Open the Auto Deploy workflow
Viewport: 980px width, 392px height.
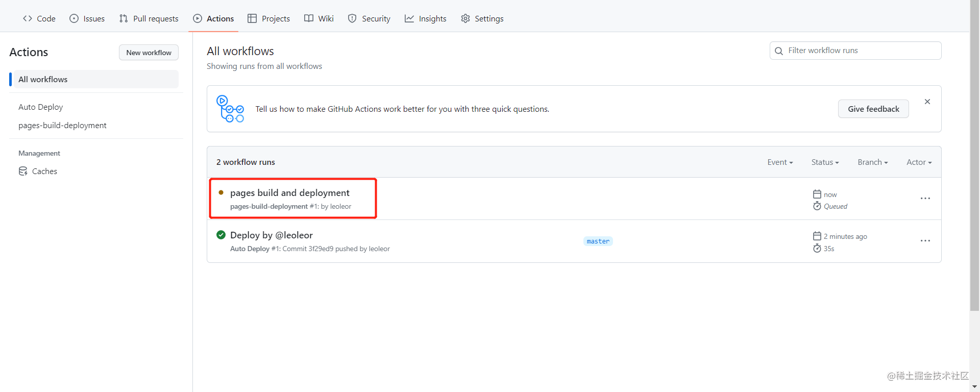pos(41,107)
